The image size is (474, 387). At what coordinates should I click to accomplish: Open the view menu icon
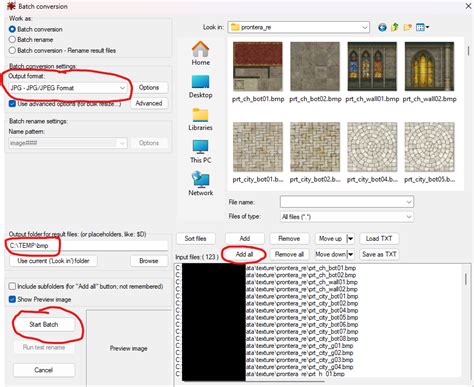[422, 27]
